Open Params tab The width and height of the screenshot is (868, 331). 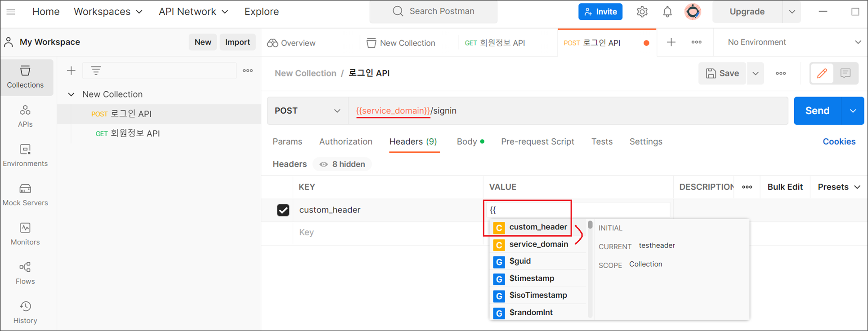pyautogui.click(x=287, y=141)
